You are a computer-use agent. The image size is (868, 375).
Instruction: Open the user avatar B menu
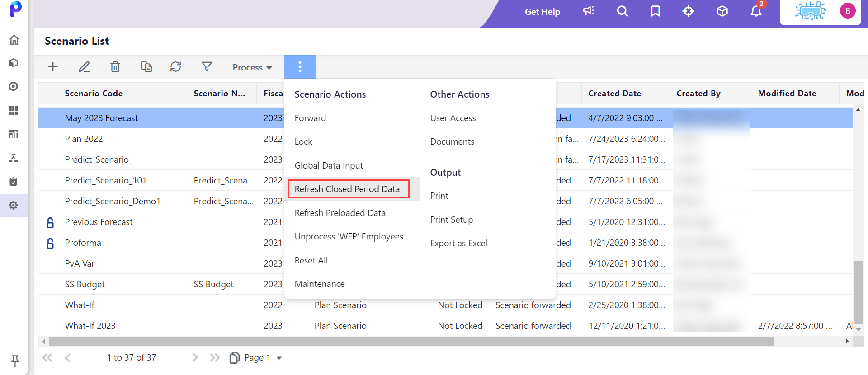pyautogui.click(x=848, y=11)
